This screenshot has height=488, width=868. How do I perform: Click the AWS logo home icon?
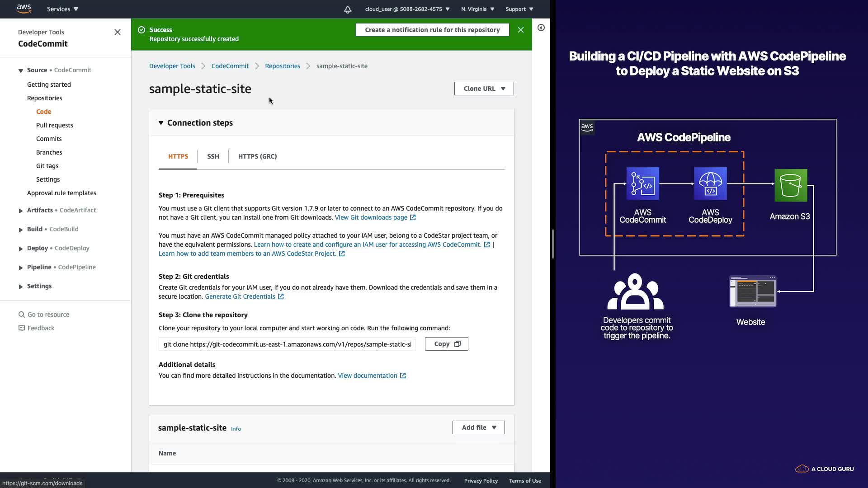[24, 9]
